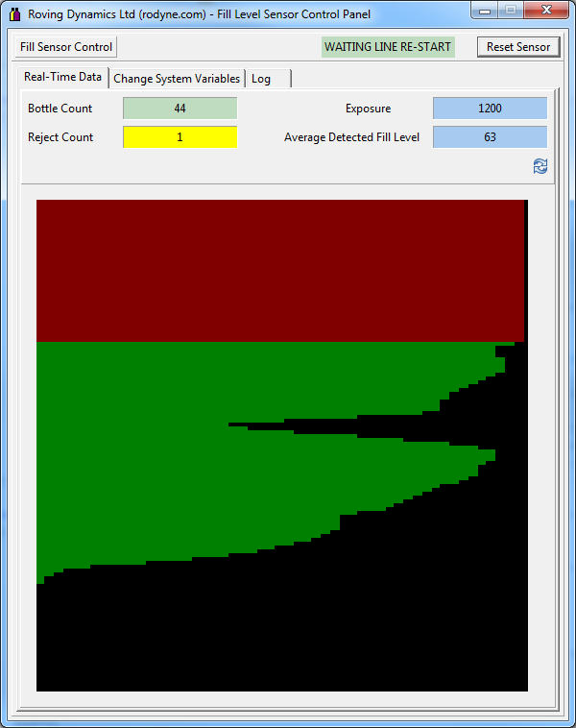Click the Reset Sensor button

pyautogui.click(x=518, y=47)
